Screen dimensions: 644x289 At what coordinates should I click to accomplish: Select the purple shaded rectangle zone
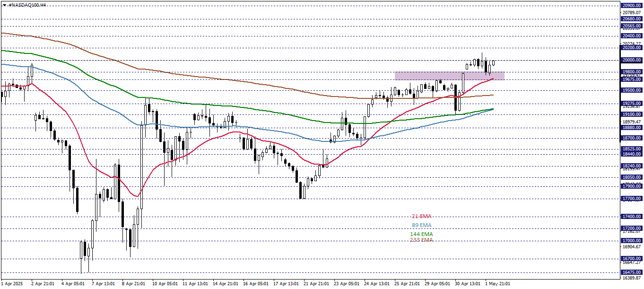click(450, 76)
